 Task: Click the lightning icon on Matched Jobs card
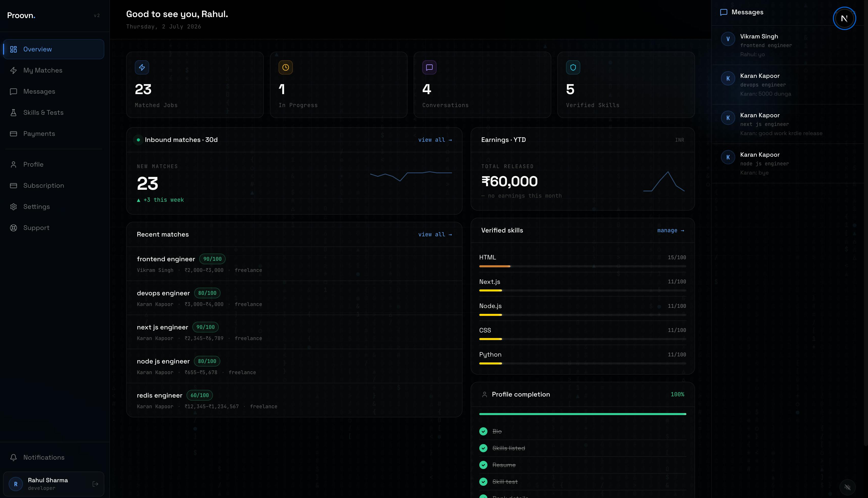(142, 67)
